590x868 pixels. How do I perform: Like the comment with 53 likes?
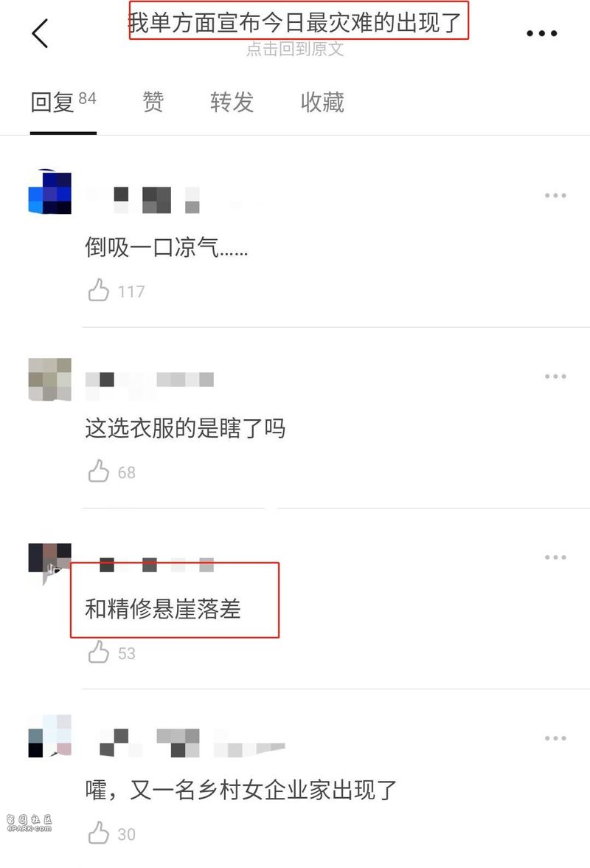point(98,652)
